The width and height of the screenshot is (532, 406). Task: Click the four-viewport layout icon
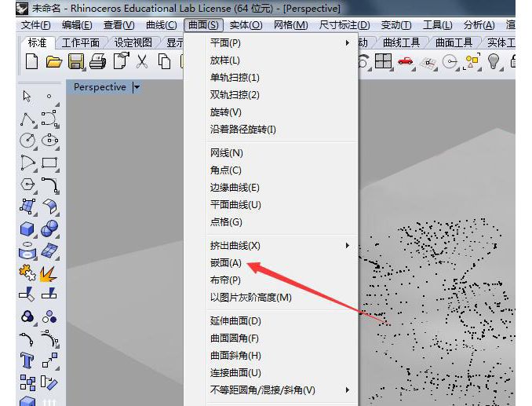pos(384,61)
